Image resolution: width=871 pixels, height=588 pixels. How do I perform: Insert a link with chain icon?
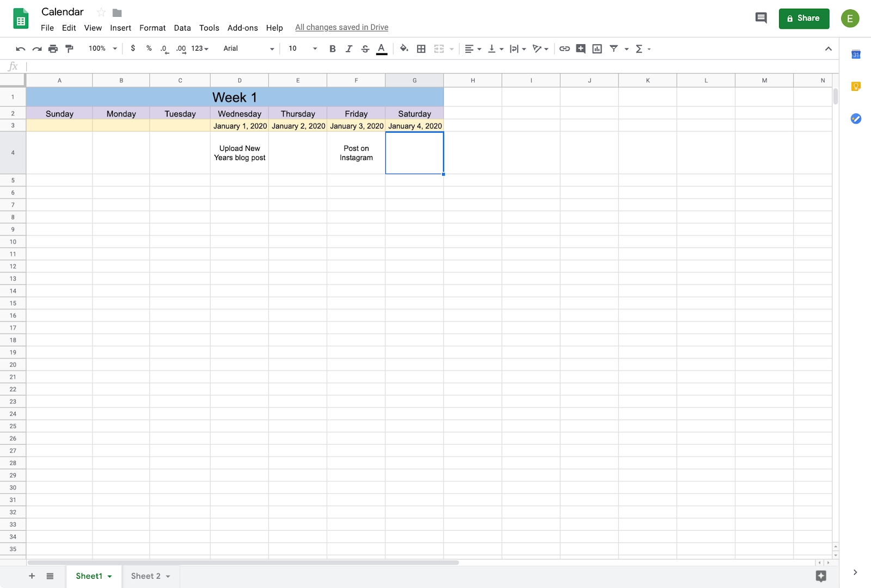pos(565,49)
